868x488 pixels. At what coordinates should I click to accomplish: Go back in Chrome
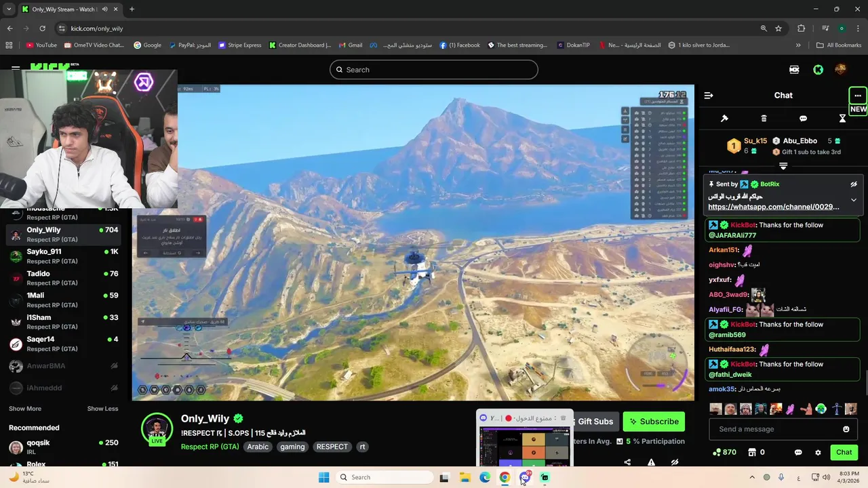9,28
